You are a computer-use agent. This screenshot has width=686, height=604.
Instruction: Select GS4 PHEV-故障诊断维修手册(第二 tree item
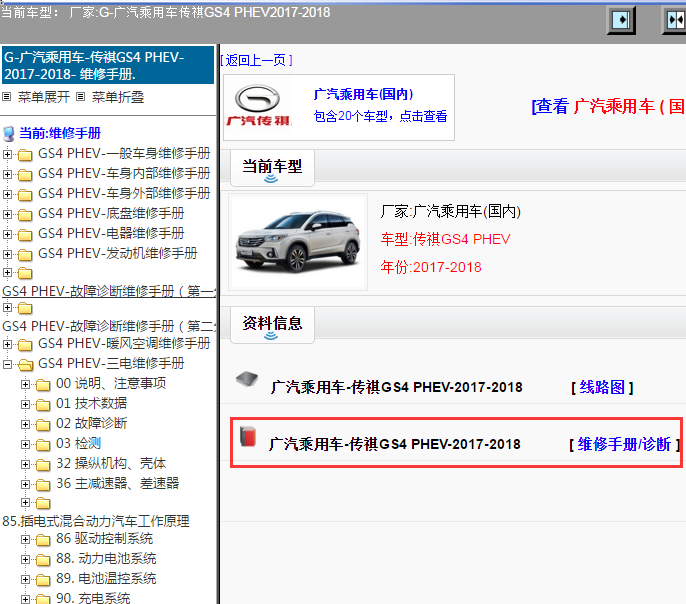[x=109, y=326]
